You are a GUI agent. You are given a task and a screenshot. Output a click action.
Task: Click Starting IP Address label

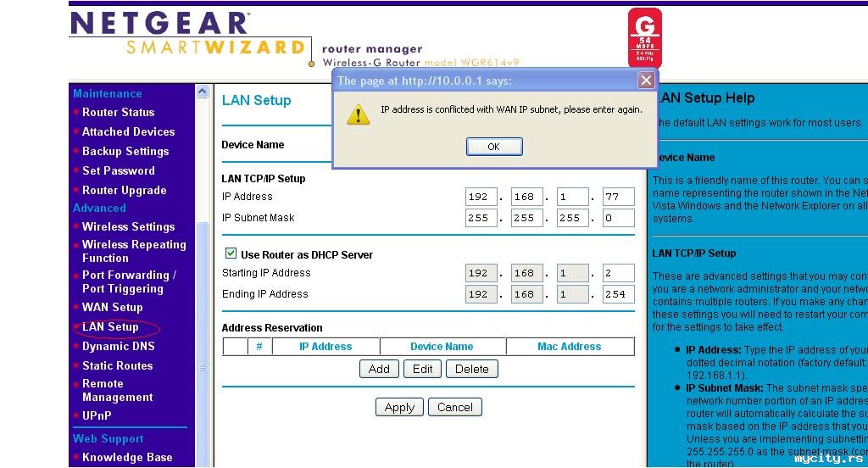pyautogui.click(x=266, y=273)
